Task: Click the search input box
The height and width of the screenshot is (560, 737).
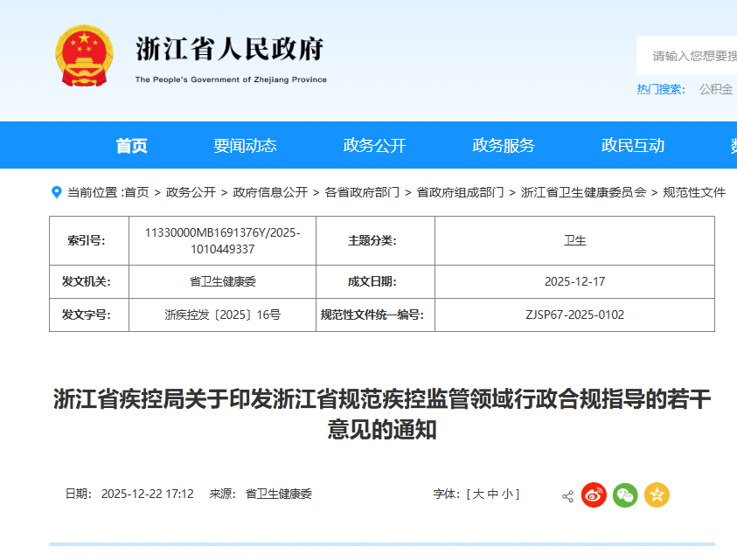Action: 686,55
